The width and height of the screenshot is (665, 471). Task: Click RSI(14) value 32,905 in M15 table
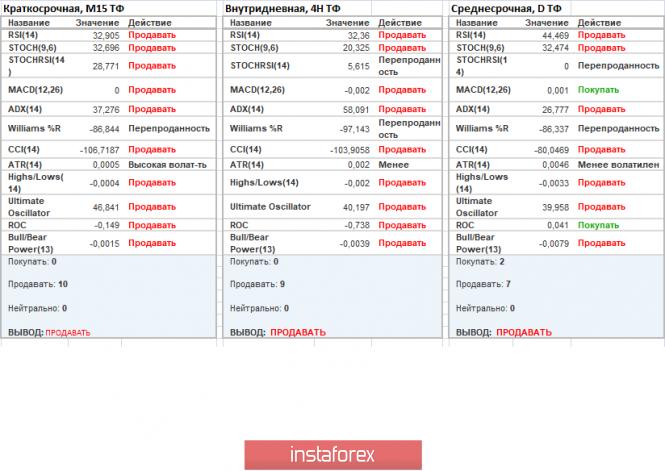coord(106,36)
